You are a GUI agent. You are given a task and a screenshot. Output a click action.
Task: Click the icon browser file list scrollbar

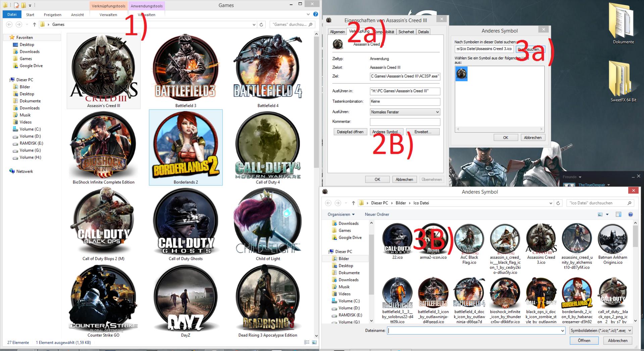coord(635,236)
